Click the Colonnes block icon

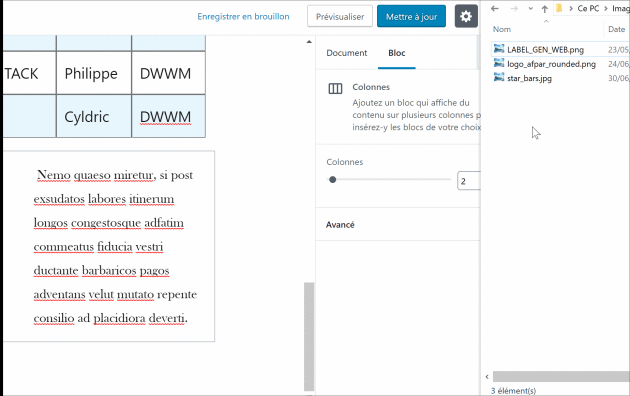click(x=335, y=88)
